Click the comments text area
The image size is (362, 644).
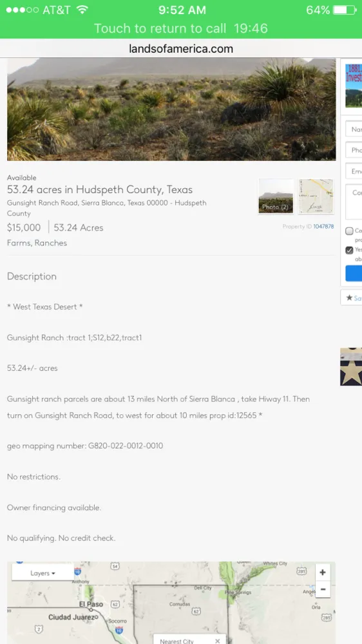pos(354,202)
